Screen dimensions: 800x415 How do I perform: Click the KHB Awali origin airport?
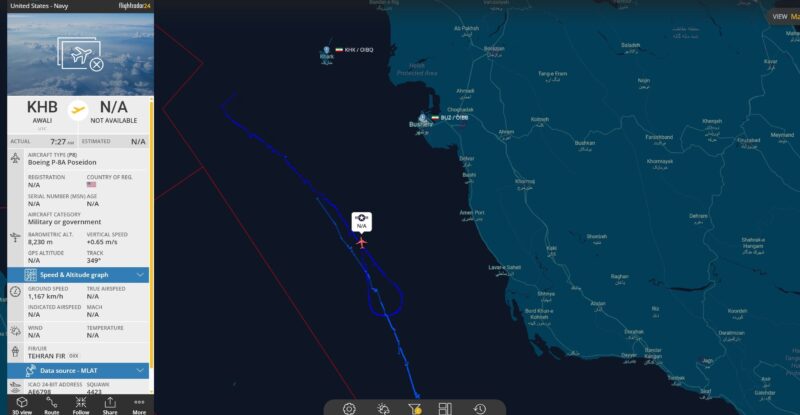pos(42,111)
